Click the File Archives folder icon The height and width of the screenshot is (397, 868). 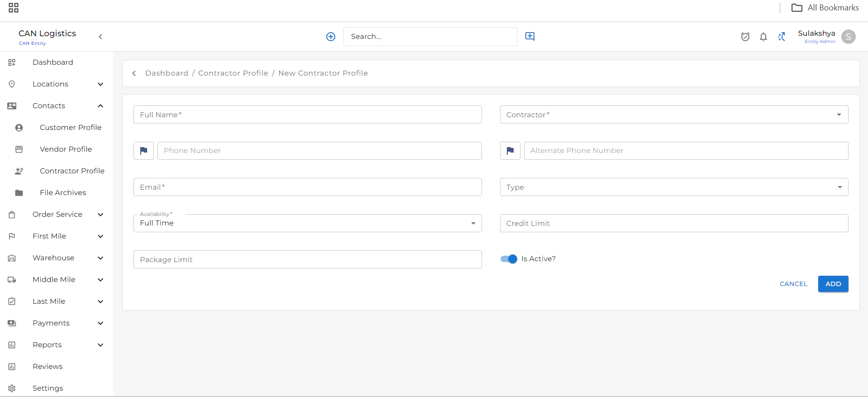pyautogui.click(x=19, y=193)
